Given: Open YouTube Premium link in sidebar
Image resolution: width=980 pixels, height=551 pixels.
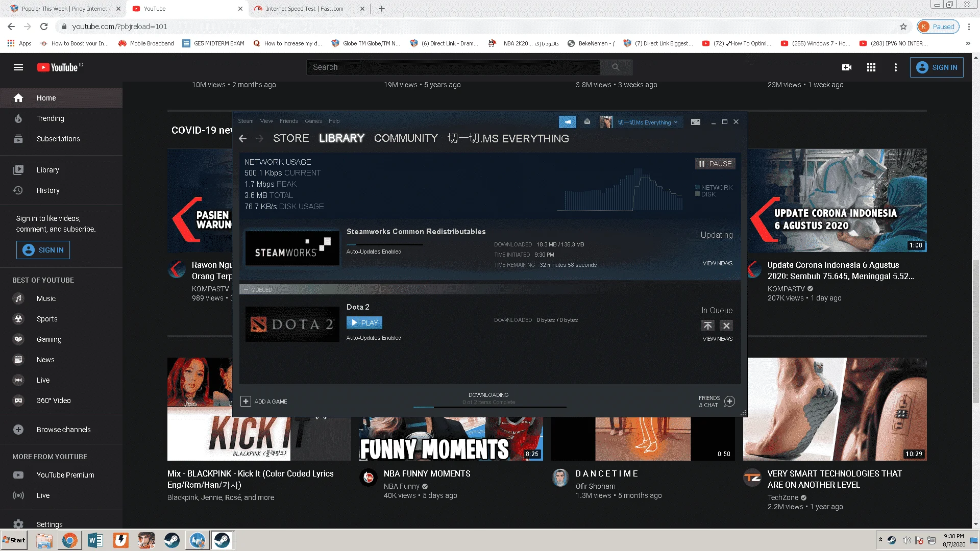Looking at the screenshot, I should [x=61, y=475].
